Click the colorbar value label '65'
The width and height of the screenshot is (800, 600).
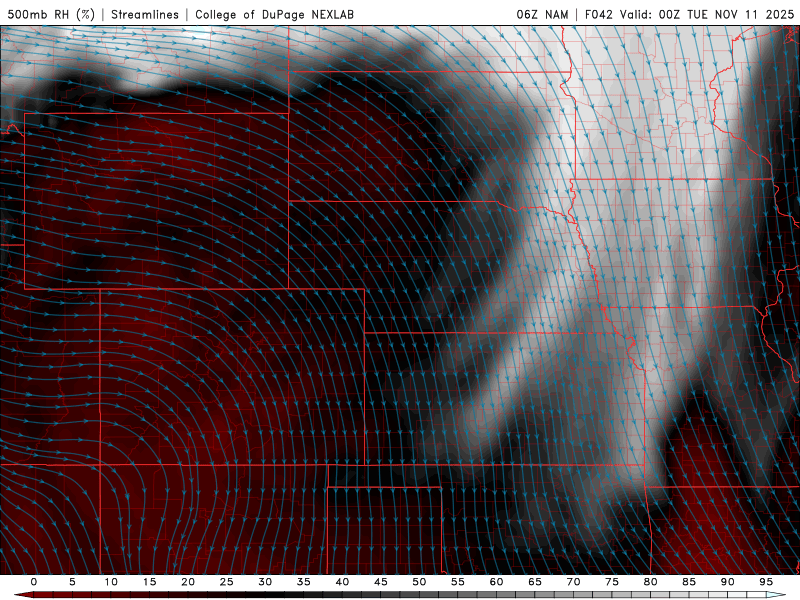pos(535,582)
